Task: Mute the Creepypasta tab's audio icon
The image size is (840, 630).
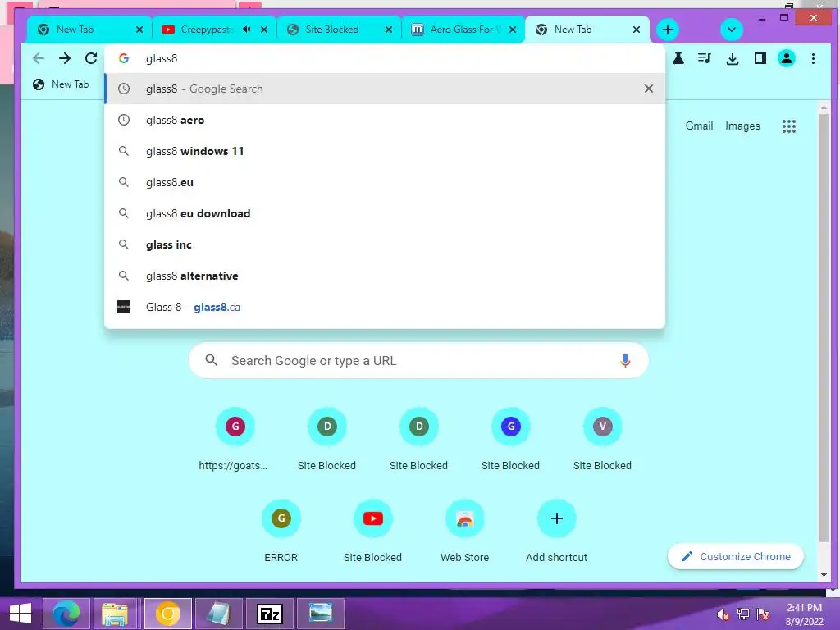Action: [246, 30]
